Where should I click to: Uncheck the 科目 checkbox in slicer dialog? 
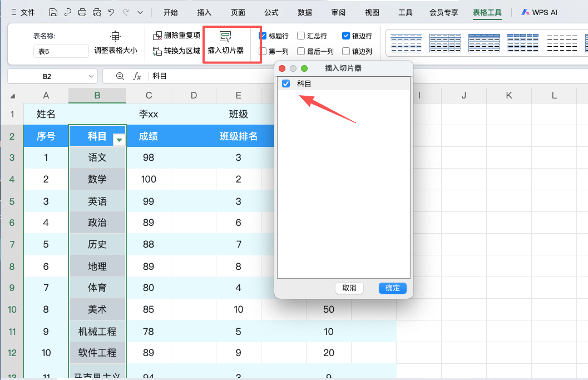pyautogui.click(x=285, y=83)
